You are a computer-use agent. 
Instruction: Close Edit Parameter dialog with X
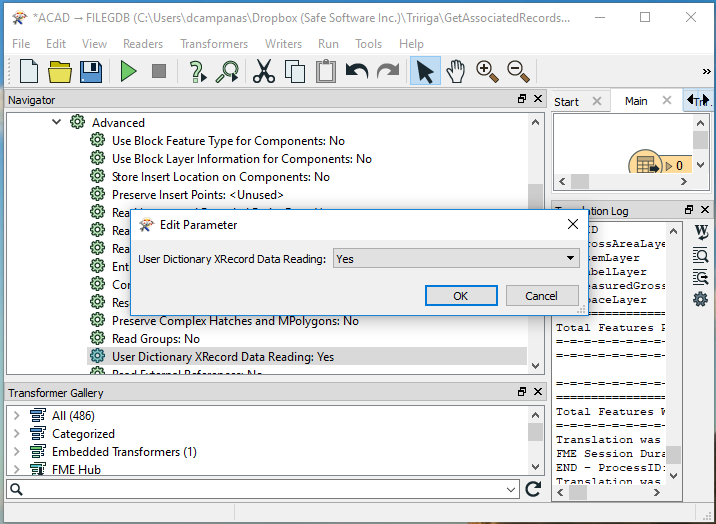pos(573,224)
